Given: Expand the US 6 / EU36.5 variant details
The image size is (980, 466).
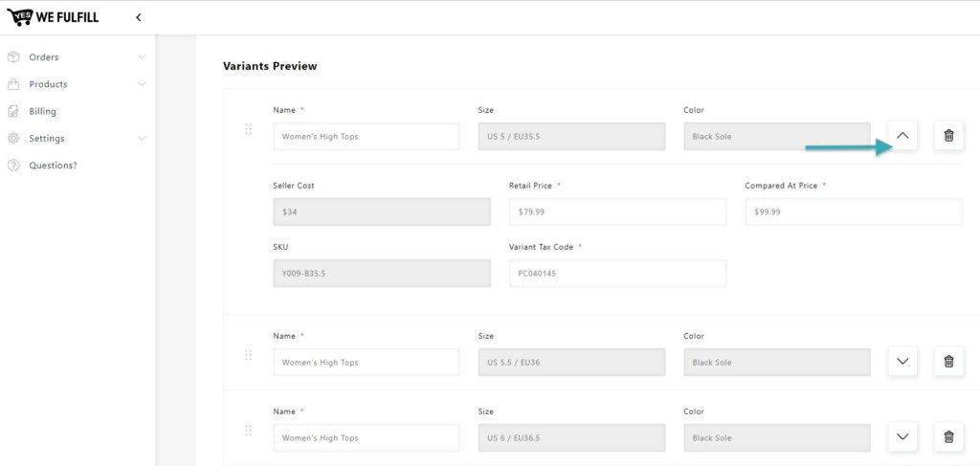Looking at the screenshot, I should point(902,436).
